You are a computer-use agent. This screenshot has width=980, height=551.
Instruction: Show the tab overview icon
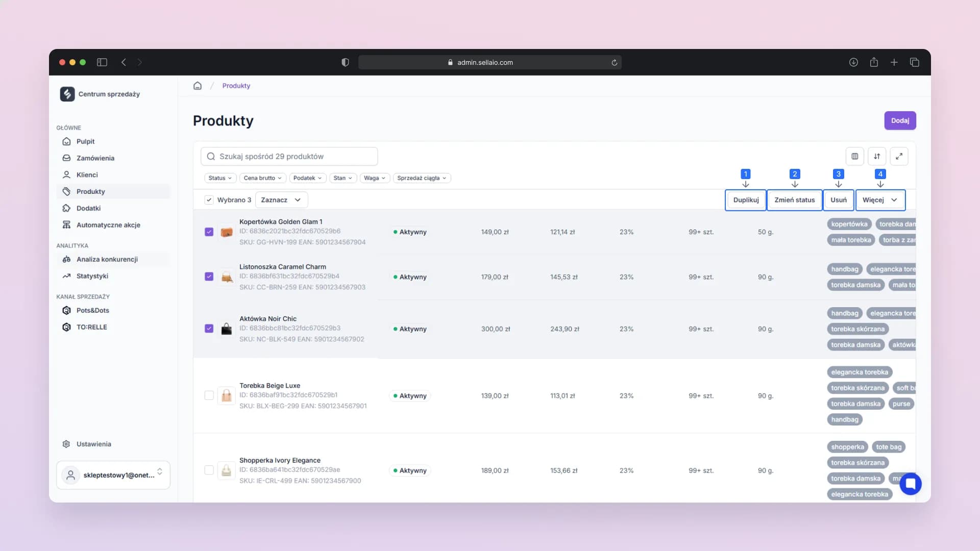pyautogui.click(x=915, y=62)
